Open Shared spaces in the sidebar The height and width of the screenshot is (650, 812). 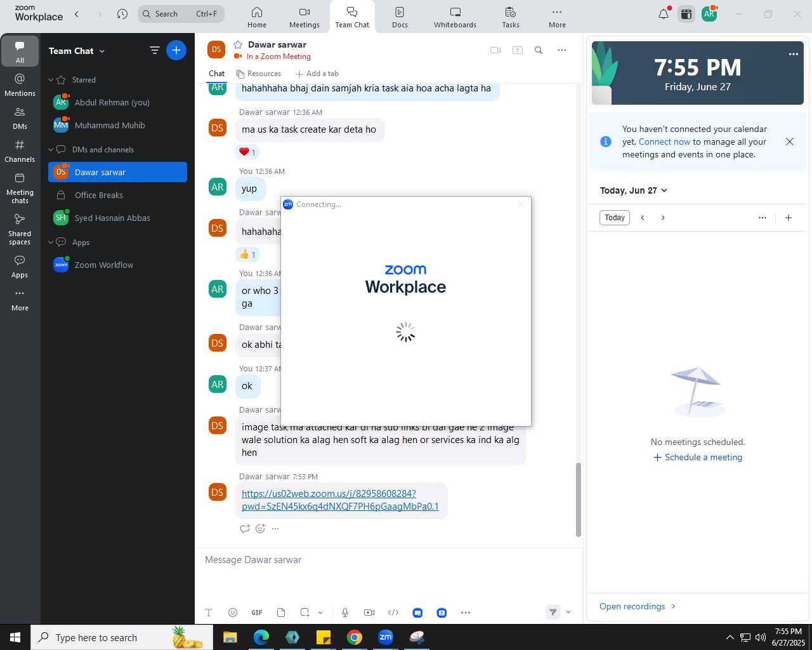pyautogui.click(x=20, y=229)
